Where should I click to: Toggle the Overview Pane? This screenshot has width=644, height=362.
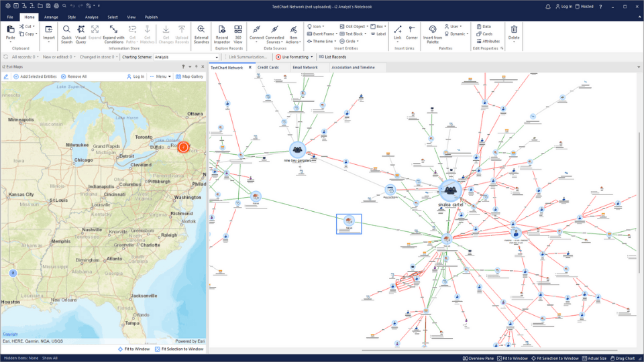[478, 358]
